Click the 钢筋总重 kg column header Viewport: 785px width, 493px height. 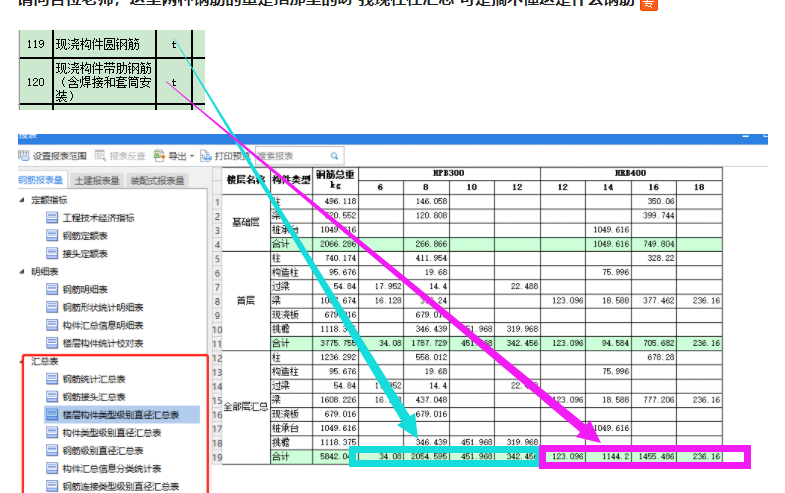point(335,180)
